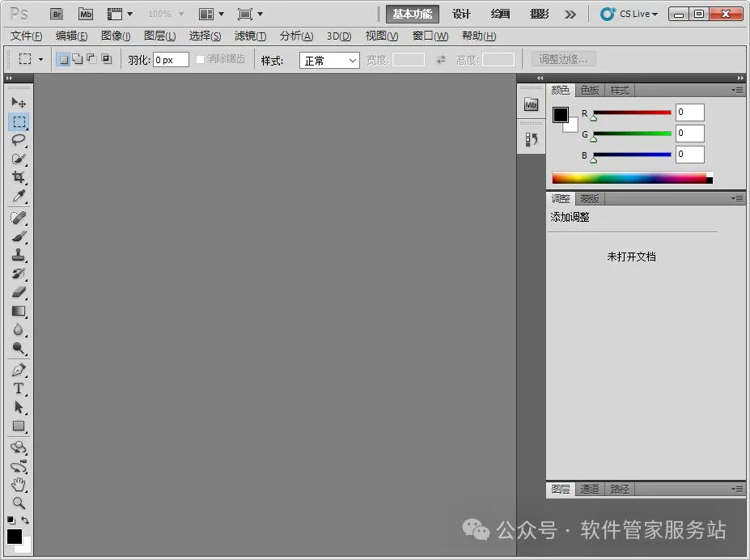
Task: Select the Rectangle shape tool
Action: click(x=19, y=426)
